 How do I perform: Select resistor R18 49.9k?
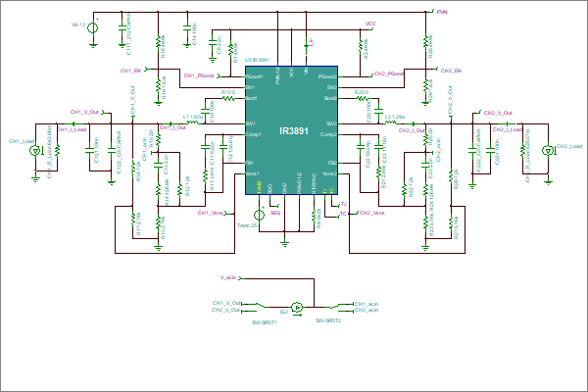[x=158, y=41]
